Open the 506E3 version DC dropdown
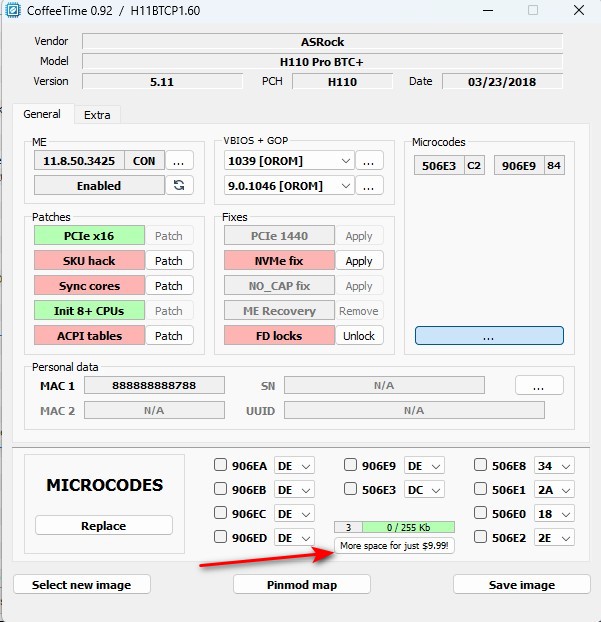Screen dimensions: 601x622 click(424, 490)
